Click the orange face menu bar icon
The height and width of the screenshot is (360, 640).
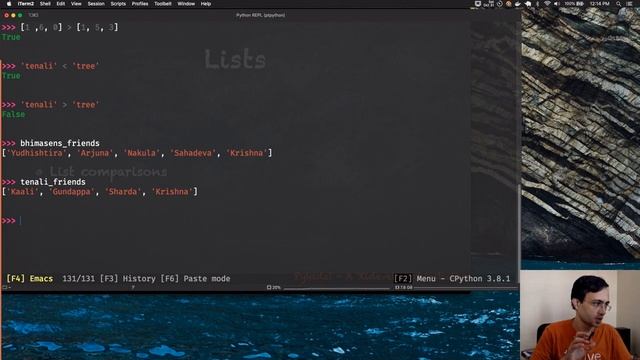click(x=509, y=4)
